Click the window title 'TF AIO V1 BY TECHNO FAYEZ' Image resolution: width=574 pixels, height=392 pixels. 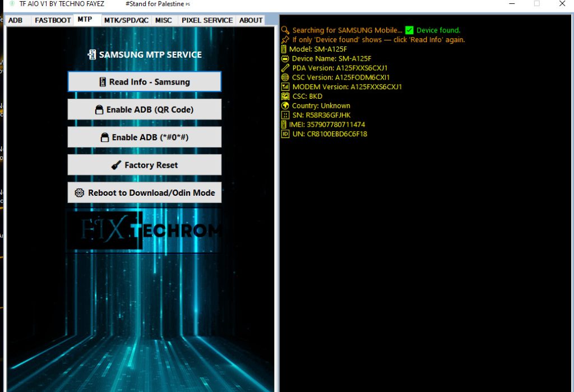point(62,4)
